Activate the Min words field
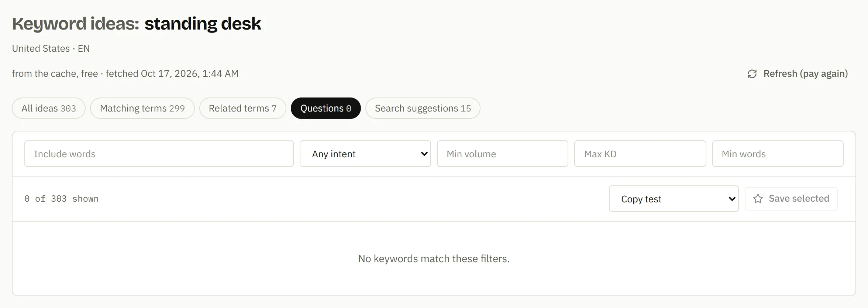868x308 pixels. point(778,154)
